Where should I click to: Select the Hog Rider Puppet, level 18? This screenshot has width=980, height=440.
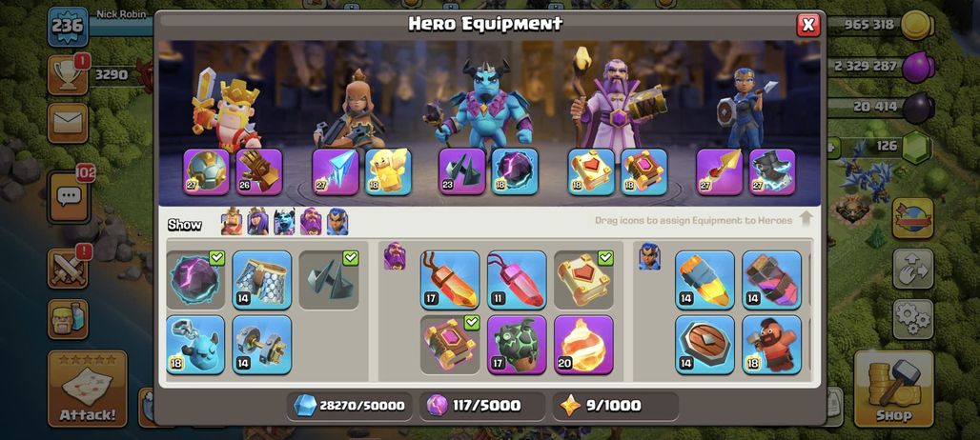772,345
